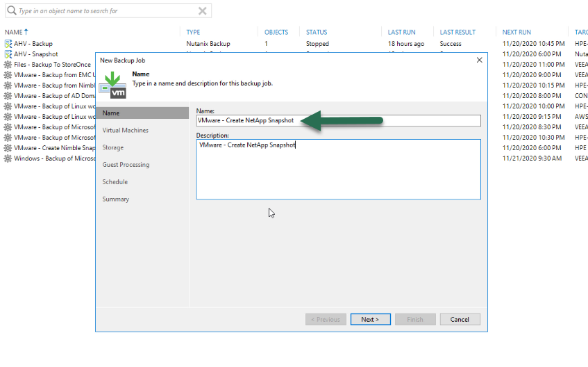Click next run 11/20/2020 8:30 PM
Viewport: 588px width, 367px height.
click(532, 127)
